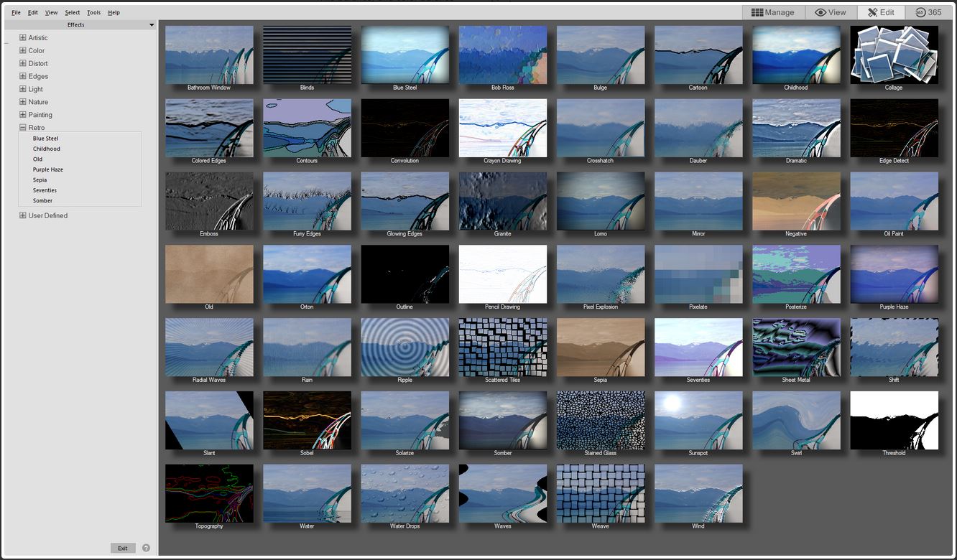Open the Select menu
Viewport: 957px width, 560px height.
(72, 12)
